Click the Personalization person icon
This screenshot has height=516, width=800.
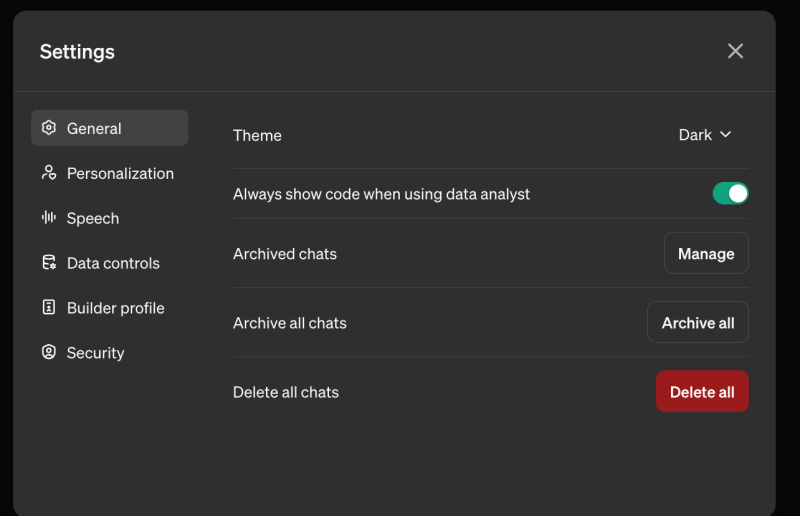(x=48, y=173)
